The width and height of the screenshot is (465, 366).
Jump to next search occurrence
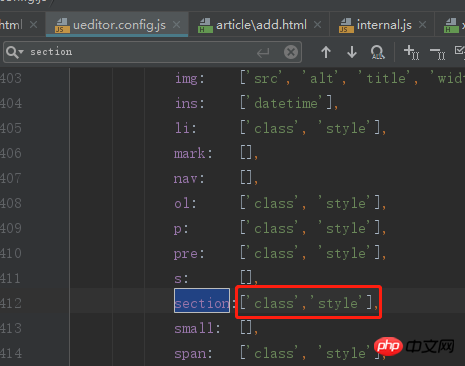pos(352,52)
